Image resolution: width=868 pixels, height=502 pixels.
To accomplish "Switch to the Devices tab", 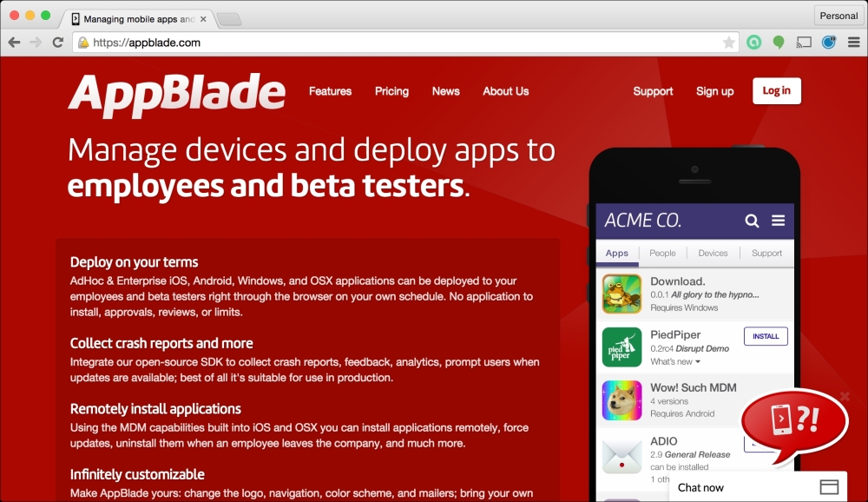I will click(713, 254).
